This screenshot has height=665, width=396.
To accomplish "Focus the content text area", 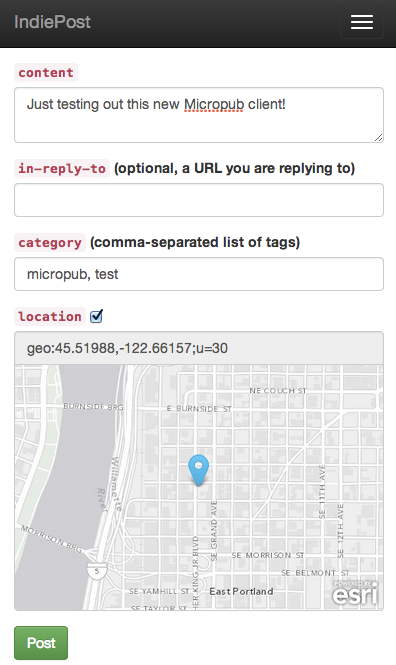I will click(x=199, y=115).
